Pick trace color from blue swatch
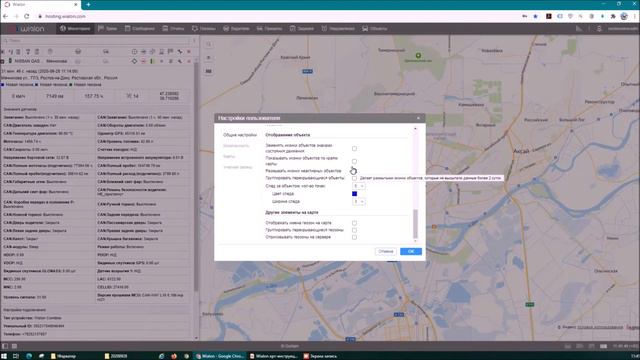Screen dimensions: 640x360 (354, 194)
